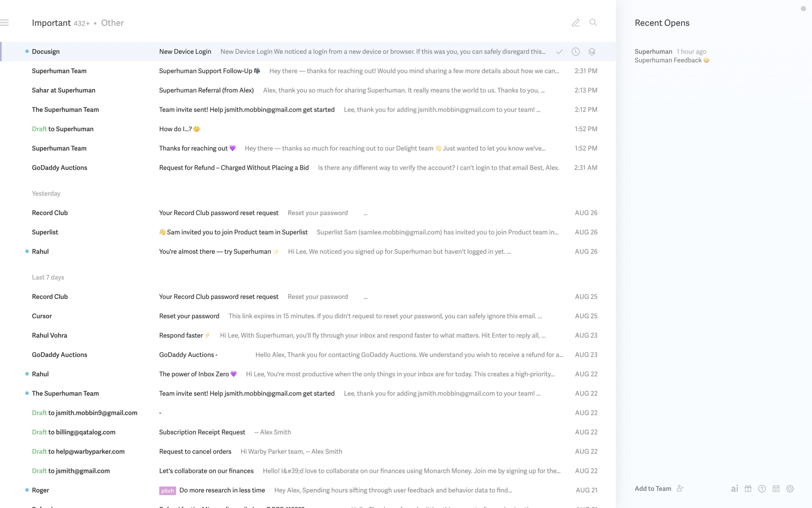Open GoDaddy Auctions refund request email

233,168
